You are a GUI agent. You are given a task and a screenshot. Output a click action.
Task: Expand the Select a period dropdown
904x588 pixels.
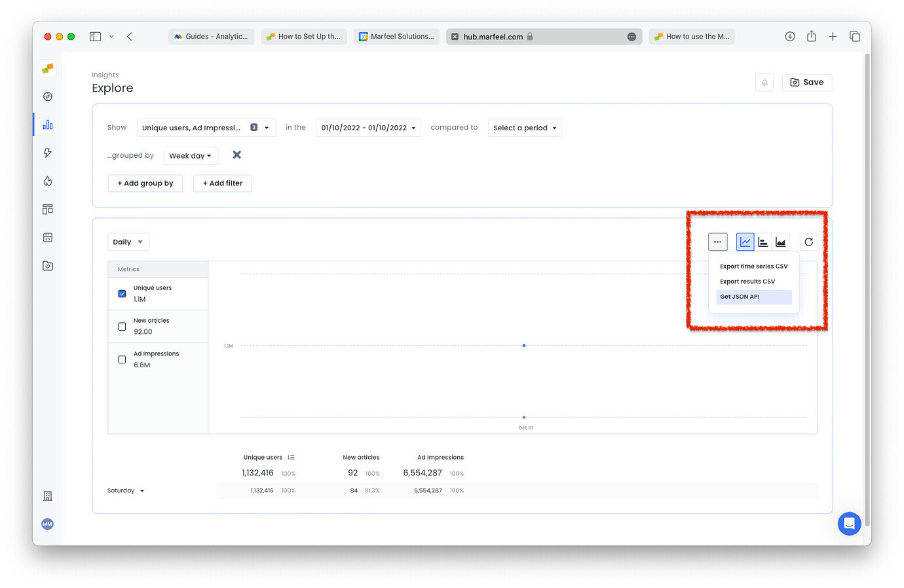[524, 128]
